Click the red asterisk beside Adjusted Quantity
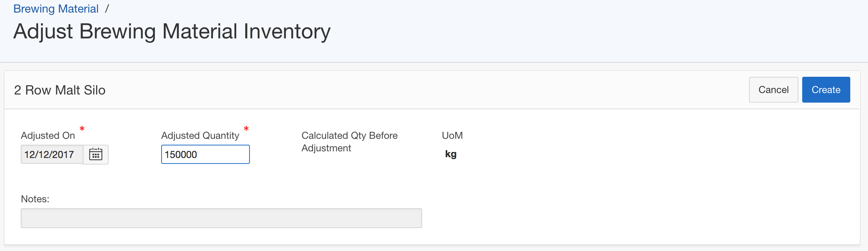The width and height of the screenshot is (868, 251). (x=246, y=129)
